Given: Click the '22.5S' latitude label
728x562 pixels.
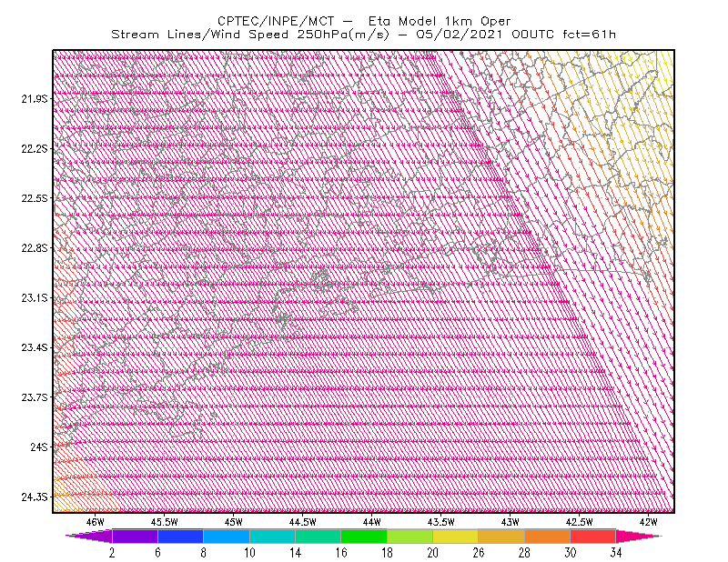Looking at the screenshot, I should click(x=35, y=198).
